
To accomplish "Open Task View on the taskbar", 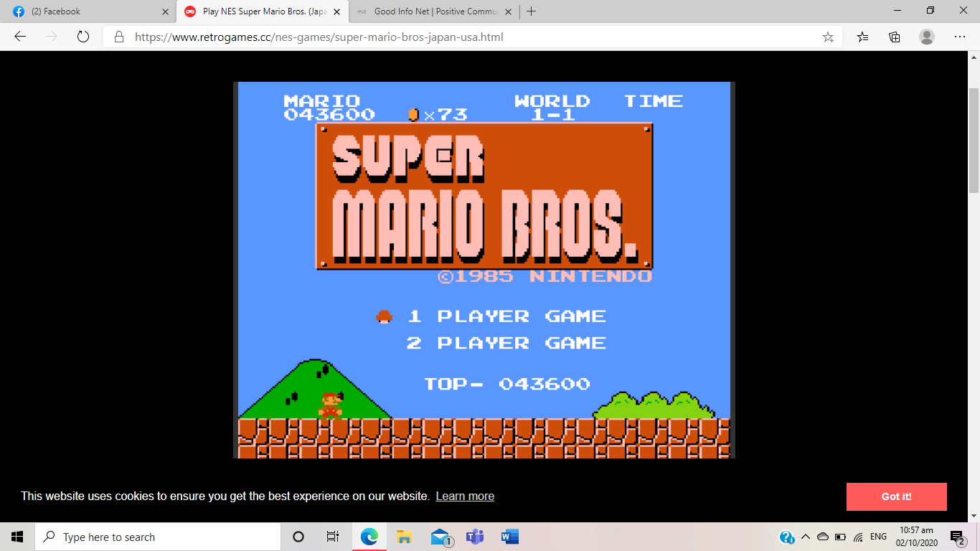I will point(333,537).
